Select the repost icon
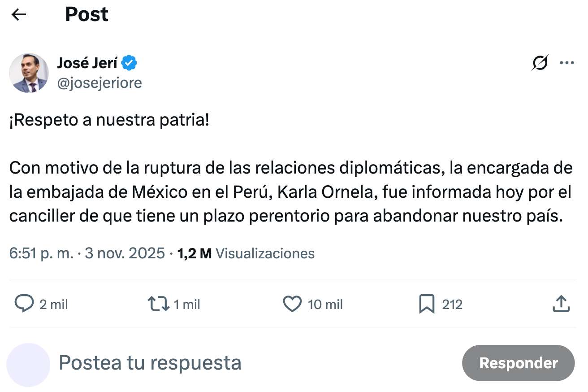Viewport: 588px width, 392px height. (158, 304)
